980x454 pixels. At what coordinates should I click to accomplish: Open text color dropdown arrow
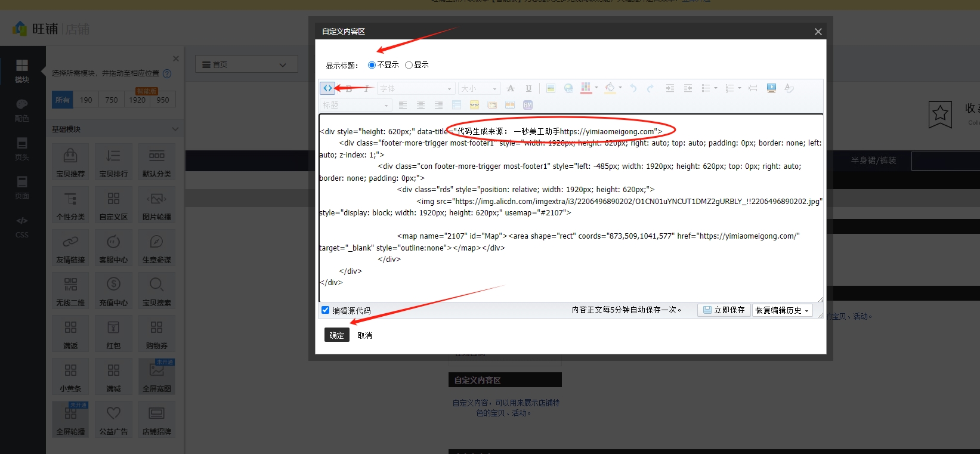(x=596, y=88)
